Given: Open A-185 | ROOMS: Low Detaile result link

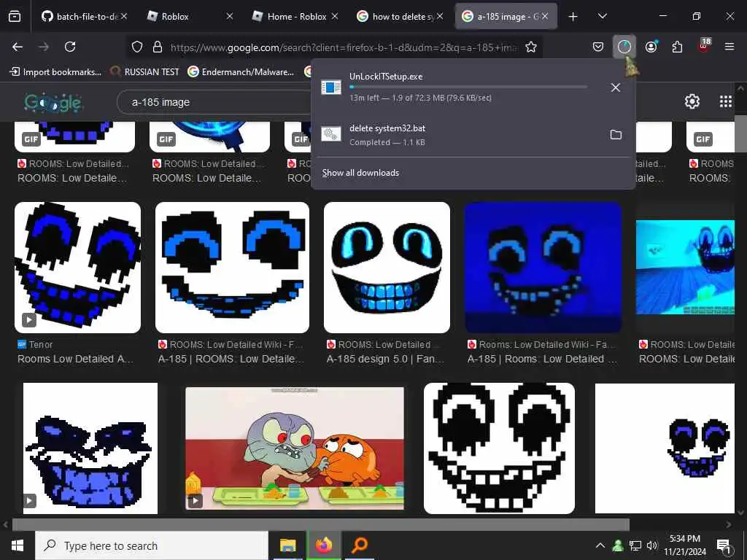Looking at the screenshot, I should [231, 359].
